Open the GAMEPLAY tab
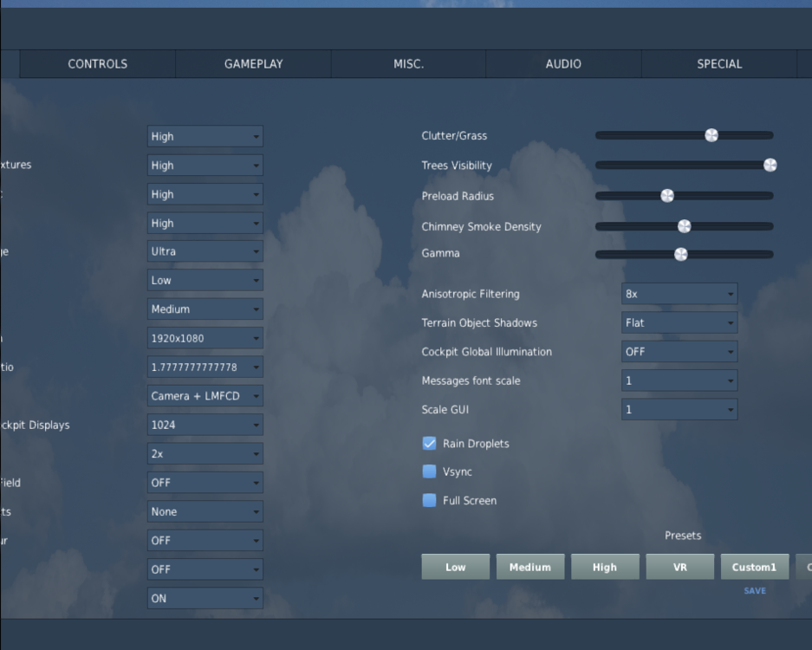 tap(253, 64)
